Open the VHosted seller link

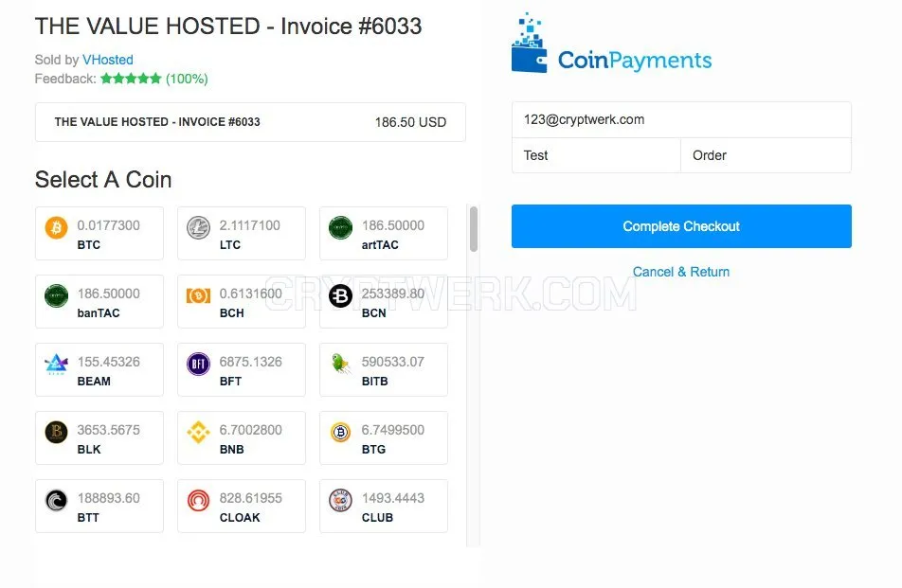coord(108,60)
